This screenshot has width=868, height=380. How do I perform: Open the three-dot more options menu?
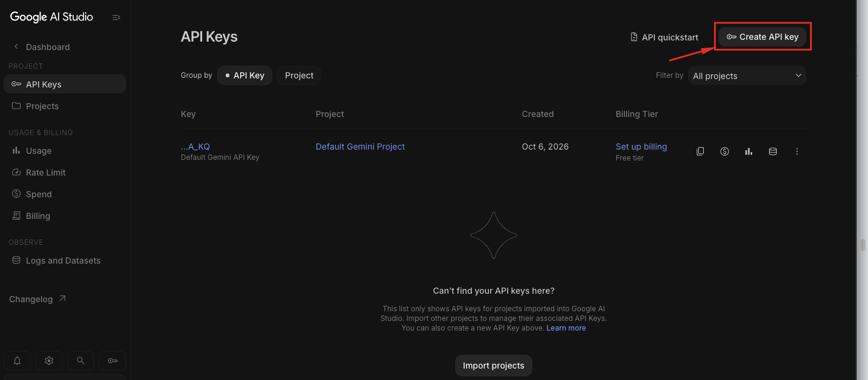797,151
